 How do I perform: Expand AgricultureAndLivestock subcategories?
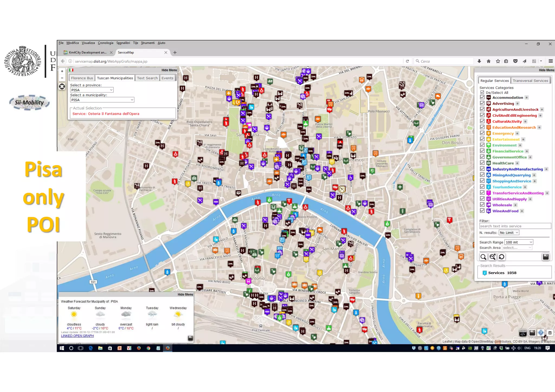tap(542, 109)
